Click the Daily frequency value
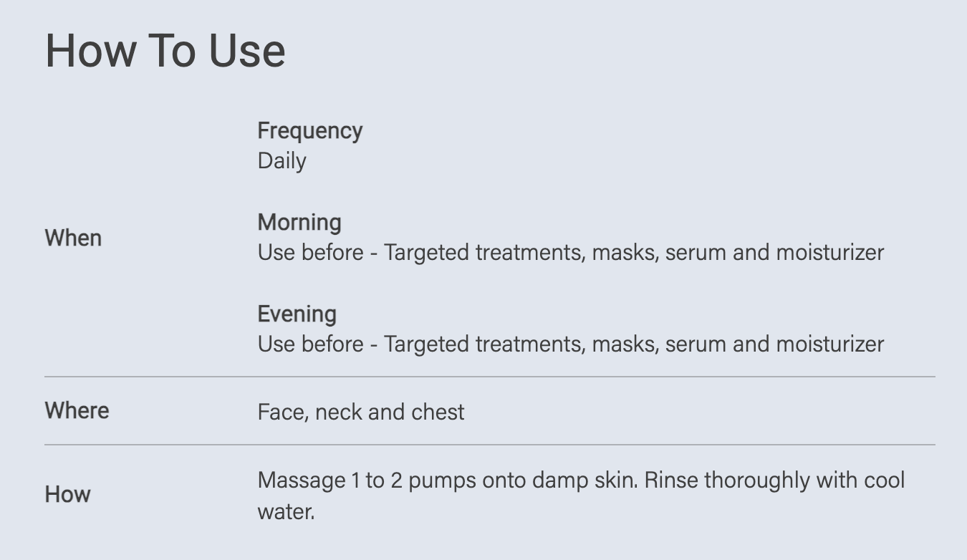This screenshot has width=967, height=560. pos(282,161)
